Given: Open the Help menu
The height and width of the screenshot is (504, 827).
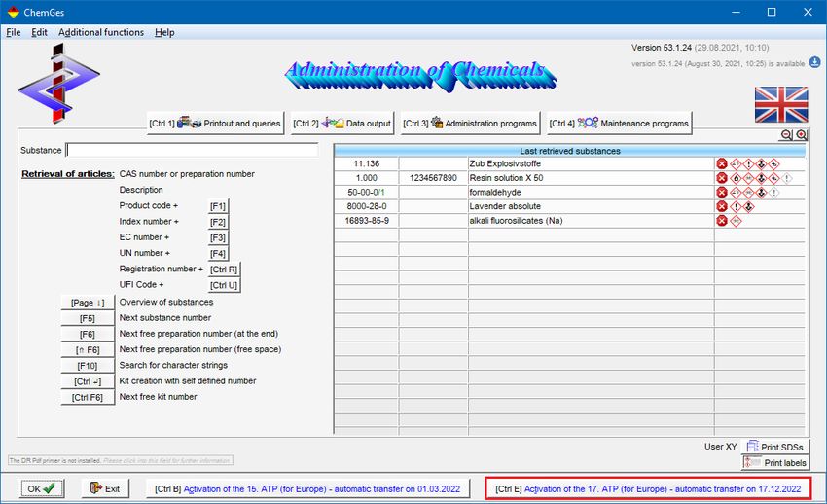Looking at the screenshot, I should (164, 32).
